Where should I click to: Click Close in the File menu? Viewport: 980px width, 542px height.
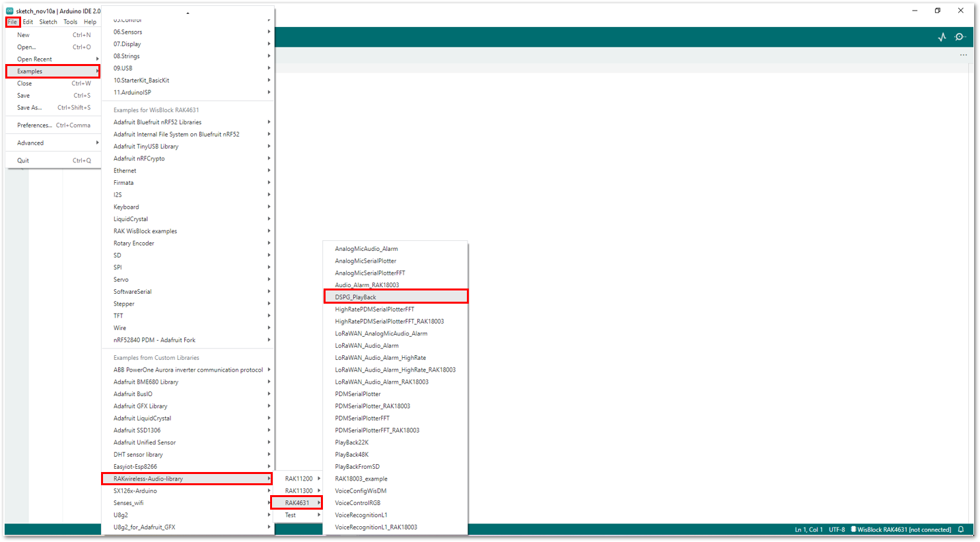coord(53,83)
